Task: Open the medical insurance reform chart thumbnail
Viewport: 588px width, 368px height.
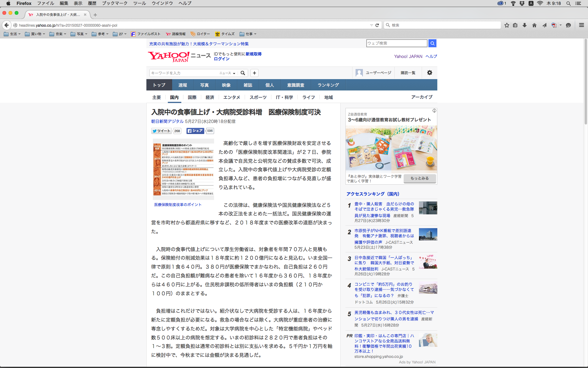Action: coord(183,169)
